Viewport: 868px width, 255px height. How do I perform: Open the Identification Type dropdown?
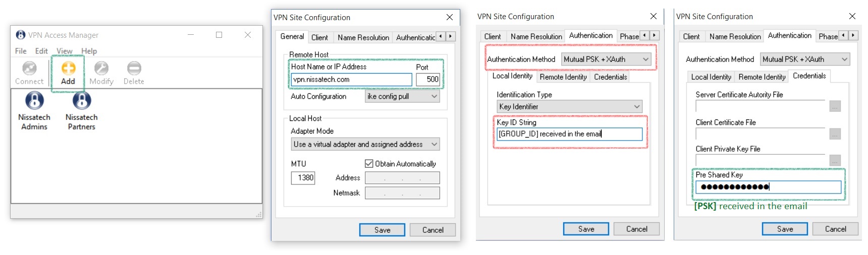[x=569, y=106]
